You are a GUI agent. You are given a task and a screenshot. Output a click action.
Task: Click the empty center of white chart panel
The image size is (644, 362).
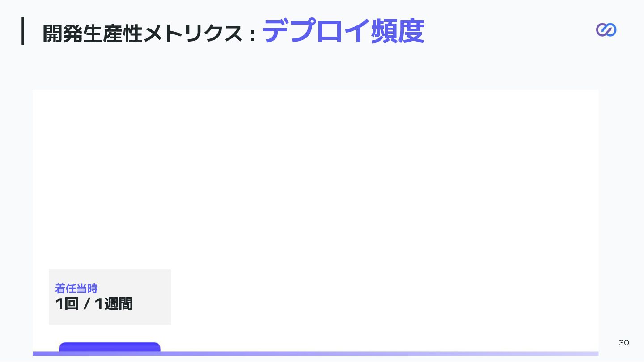pos(315,179)
